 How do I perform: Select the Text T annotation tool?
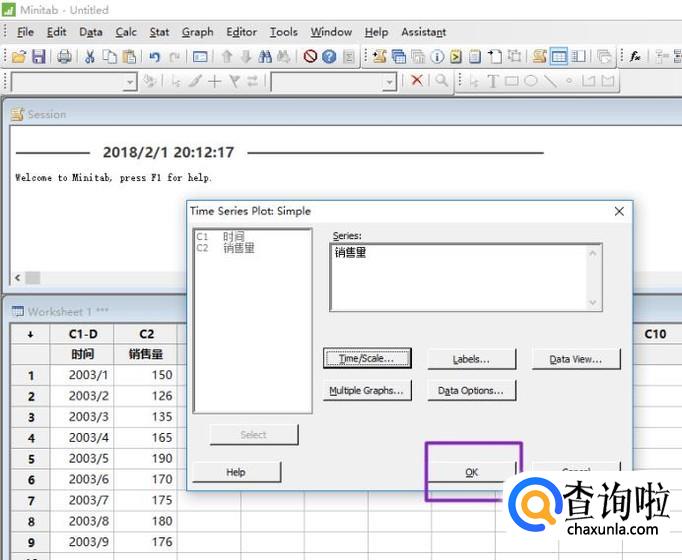[492, 81]
